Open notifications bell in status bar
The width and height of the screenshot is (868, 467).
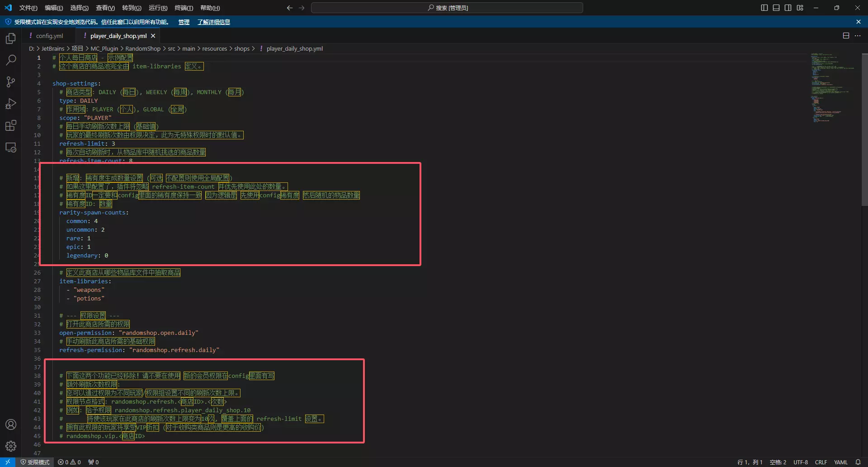858,462
